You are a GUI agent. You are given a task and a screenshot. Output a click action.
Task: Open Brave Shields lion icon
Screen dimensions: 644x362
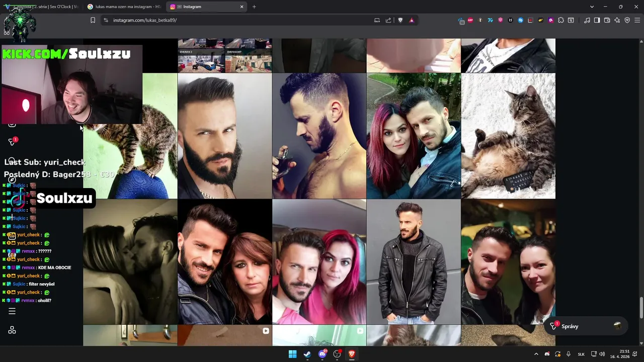(x=400, y=20)
